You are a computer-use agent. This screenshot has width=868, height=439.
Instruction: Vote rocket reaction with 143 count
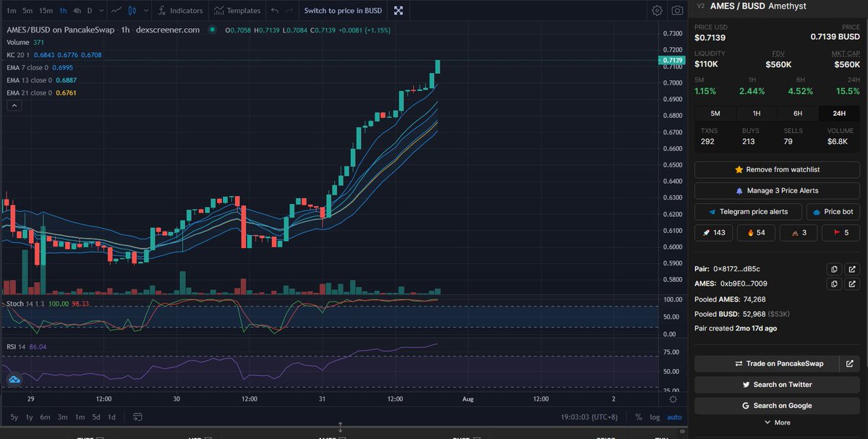click(713, 232)
